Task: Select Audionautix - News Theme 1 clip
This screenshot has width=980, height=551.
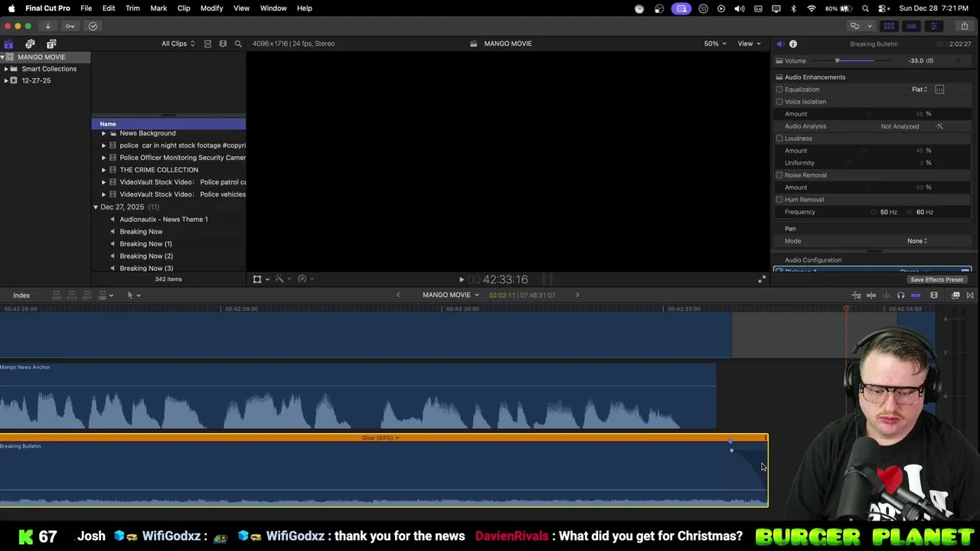Action: (164, 220)
